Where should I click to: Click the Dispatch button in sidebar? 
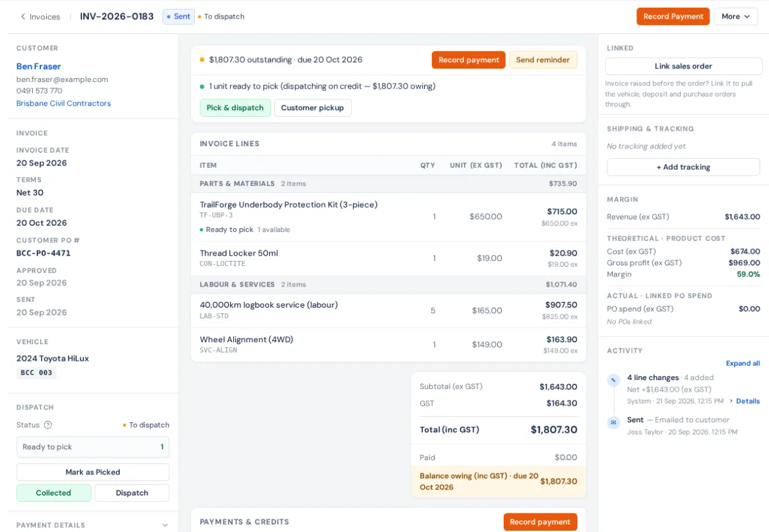(x=132, y=493)
